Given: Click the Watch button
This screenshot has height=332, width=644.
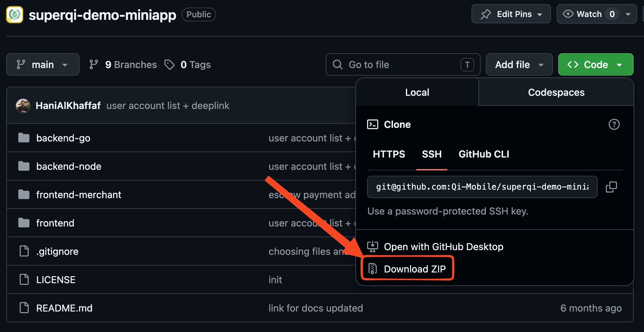Looking at the screenshot, I should click(x=588, y=14).
